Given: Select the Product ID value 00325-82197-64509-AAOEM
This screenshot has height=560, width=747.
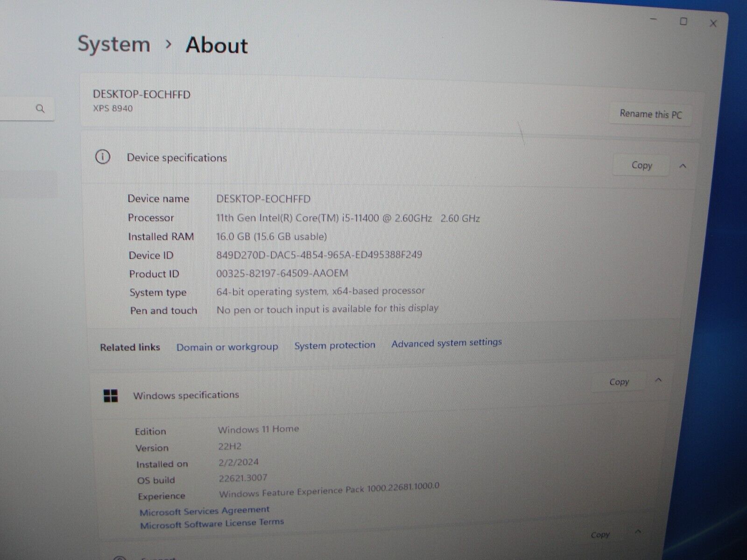Looking at the screenshot, I should (282, 273).
